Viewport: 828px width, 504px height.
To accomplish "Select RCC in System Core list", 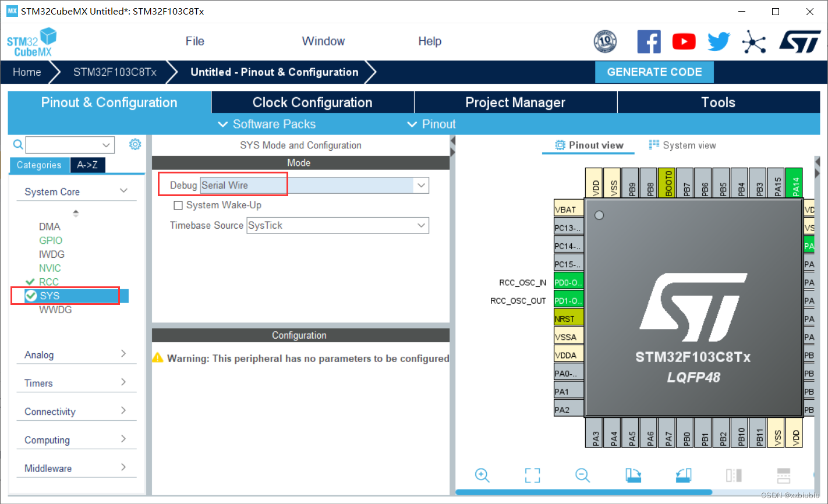I will 49,282.
